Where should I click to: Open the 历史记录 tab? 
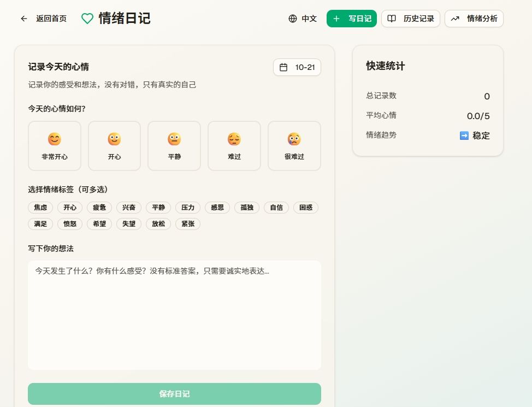(x=410, y=18)
